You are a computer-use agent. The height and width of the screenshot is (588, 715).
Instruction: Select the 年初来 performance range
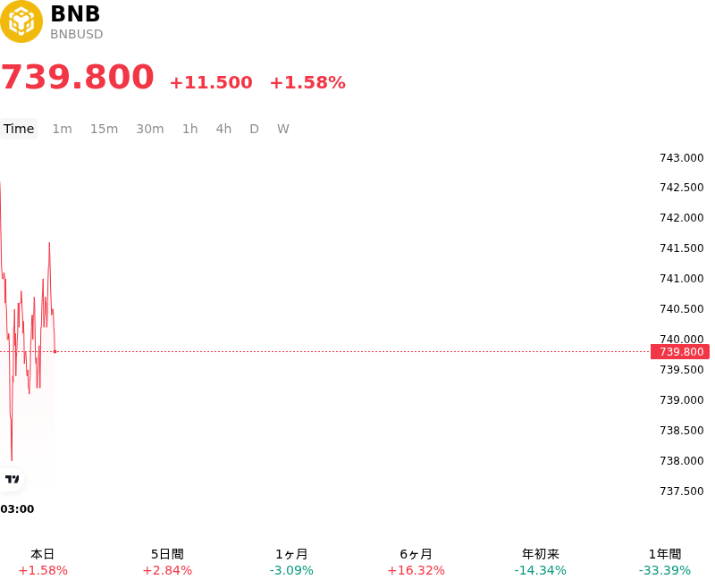[541, 562]
